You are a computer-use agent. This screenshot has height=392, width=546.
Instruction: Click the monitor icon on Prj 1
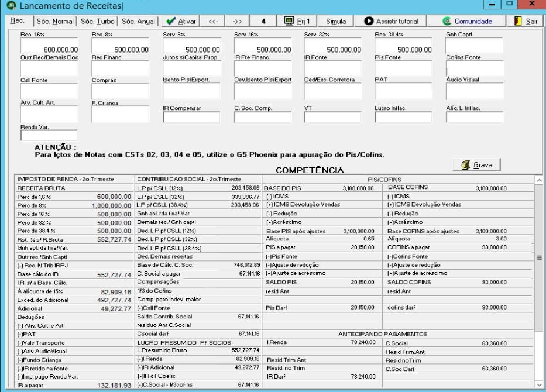tap(289, 21)
